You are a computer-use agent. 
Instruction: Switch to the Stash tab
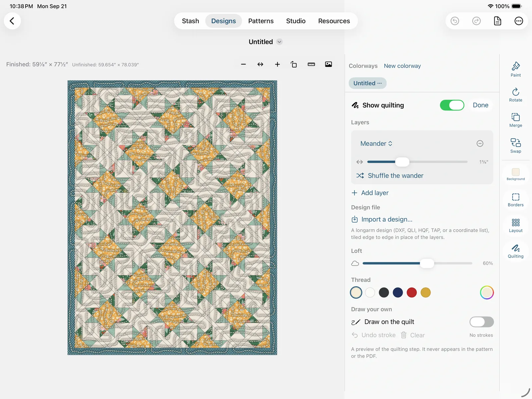tap(191, 21)
